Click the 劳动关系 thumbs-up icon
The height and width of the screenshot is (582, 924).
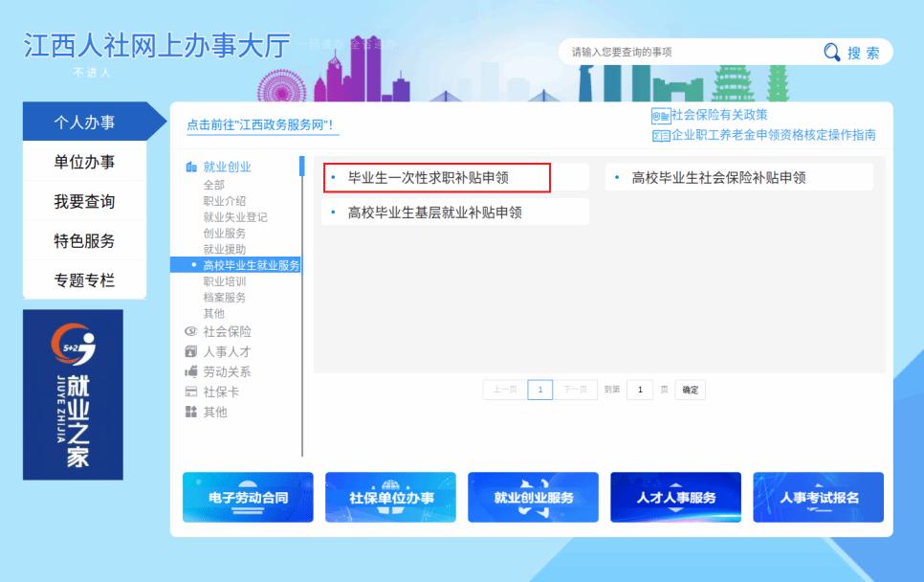pos(191,371)
